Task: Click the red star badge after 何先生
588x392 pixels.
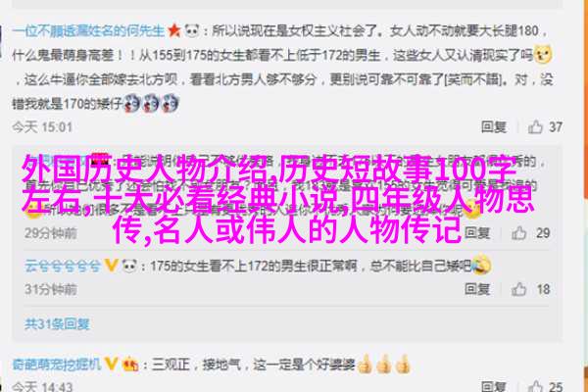Action: click(x=174, y=30)
